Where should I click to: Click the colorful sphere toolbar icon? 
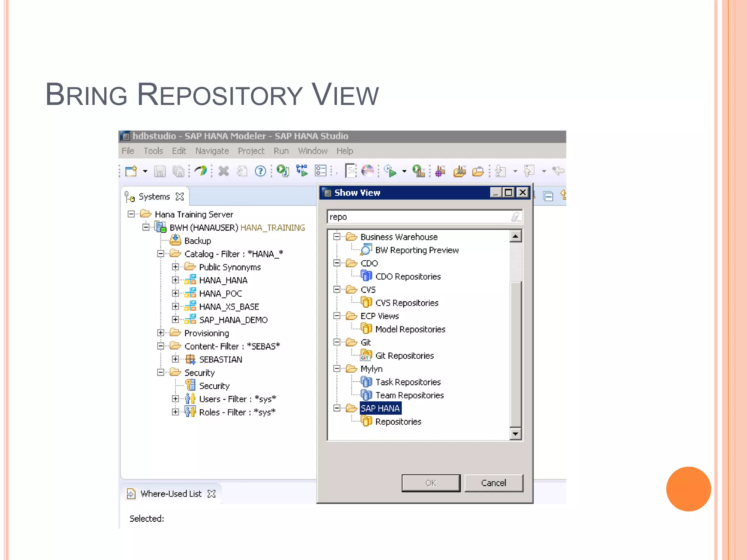tap(368, 171)
